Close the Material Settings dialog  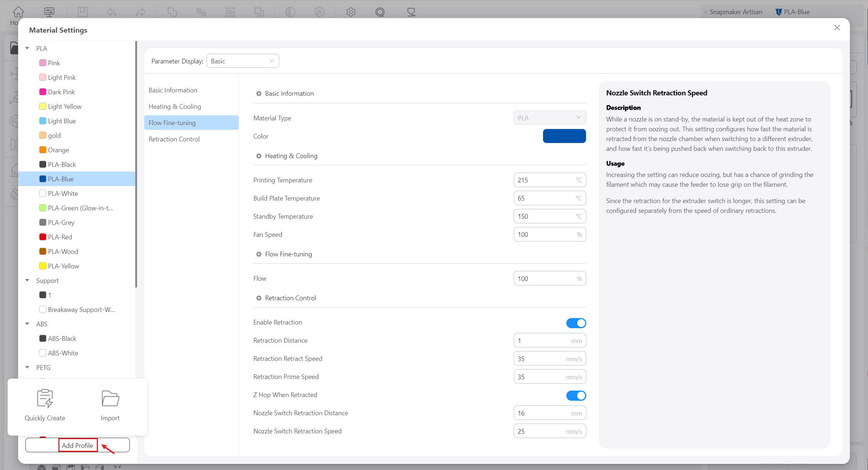pos(837,28)
